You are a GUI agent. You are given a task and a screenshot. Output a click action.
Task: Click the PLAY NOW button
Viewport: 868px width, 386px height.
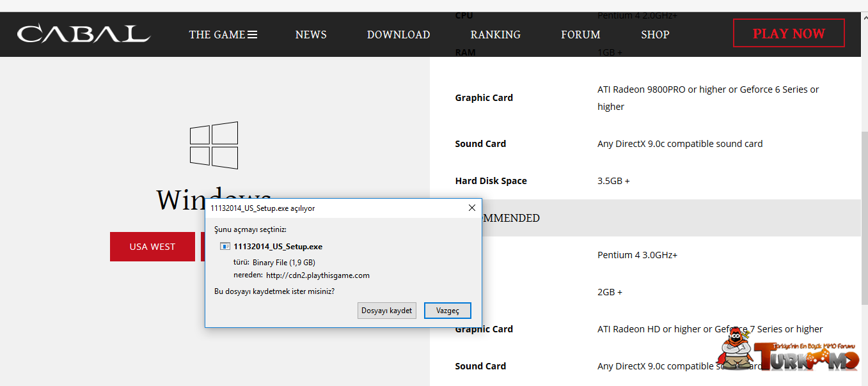point(789,33)
